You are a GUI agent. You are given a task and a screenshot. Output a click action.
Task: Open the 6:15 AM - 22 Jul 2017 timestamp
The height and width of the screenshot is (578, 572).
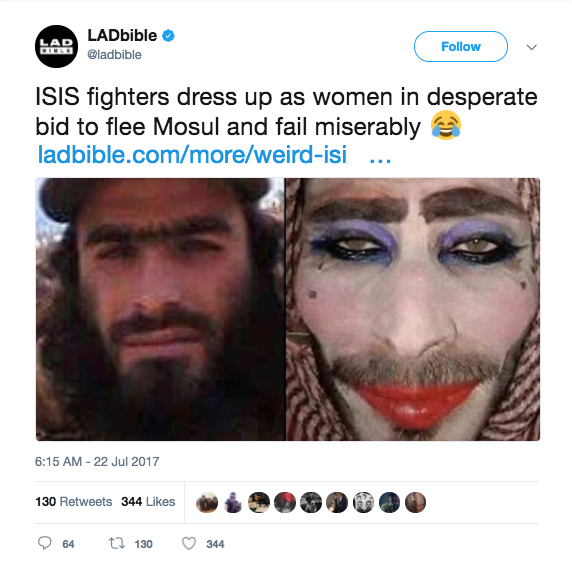point(97,462)
